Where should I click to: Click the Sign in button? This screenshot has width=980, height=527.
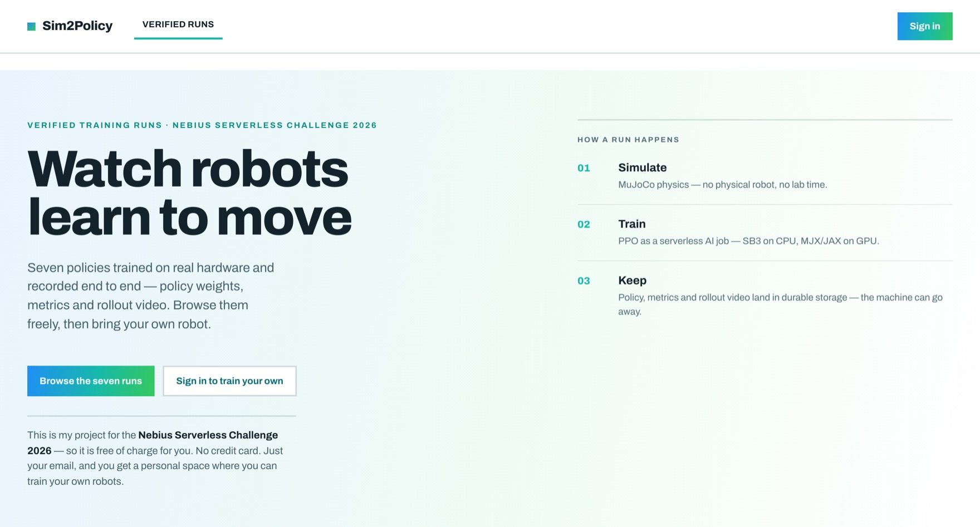(925, 26)
